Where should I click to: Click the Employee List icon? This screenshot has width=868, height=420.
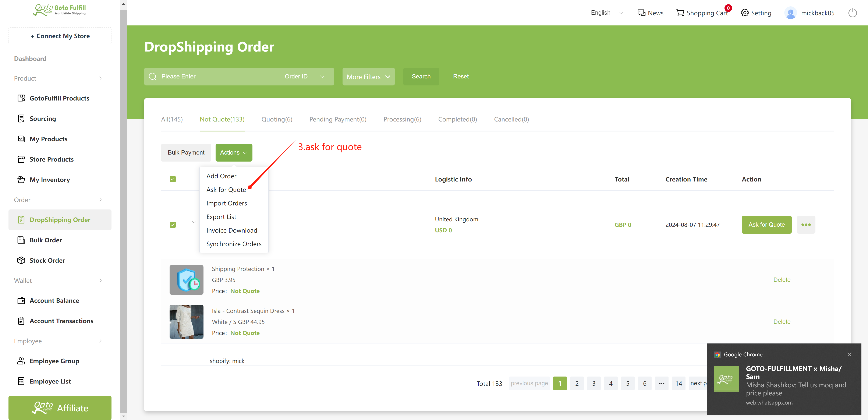tap(21, 381)
